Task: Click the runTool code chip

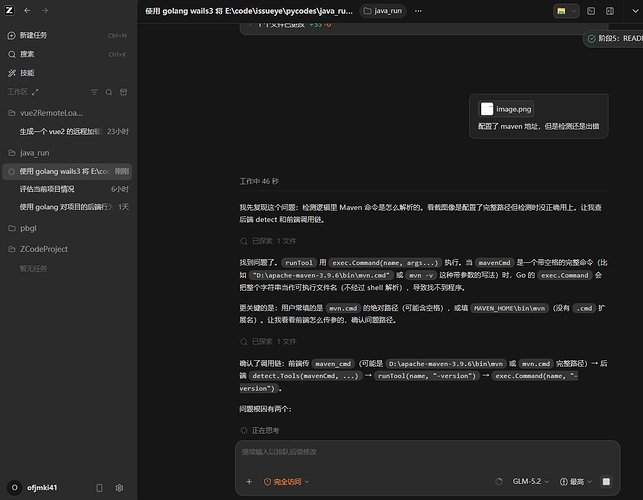Action: click(299, 263)
